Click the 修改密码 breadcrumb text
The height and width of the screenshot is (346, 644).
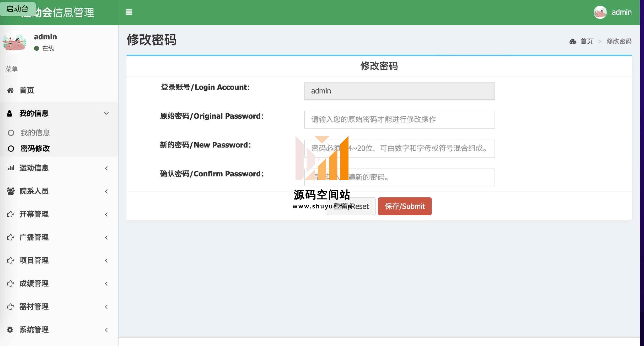619,41
